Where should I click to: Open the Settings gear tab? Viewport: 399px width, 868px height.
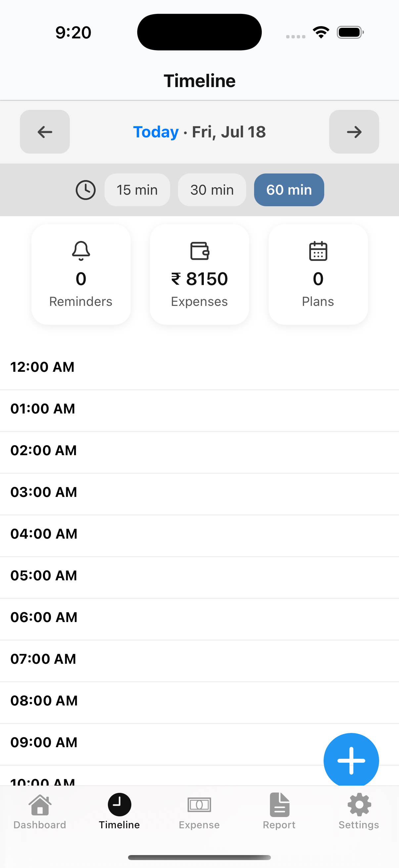359,811
